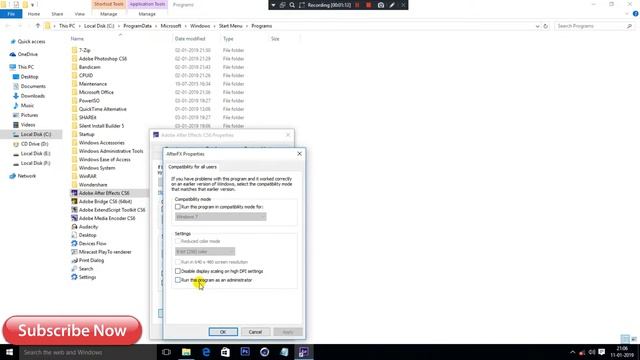Open the File menu in Explorer
Image resolution: width=640 pixels, height=360 pixels.
tap(11, 14)
